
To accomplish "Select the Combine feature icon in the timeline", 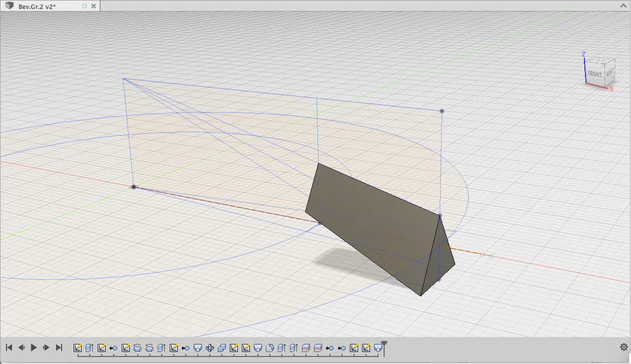I will (222, 347).
